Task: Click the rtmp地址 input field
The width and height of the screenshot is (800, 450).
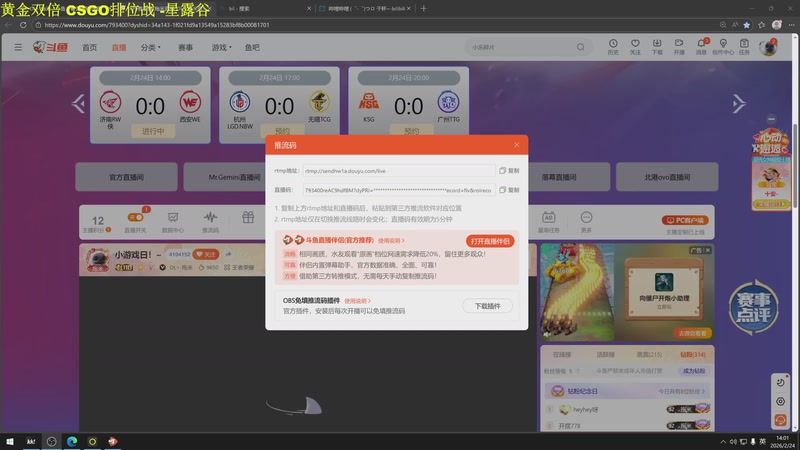Action: 398,170
